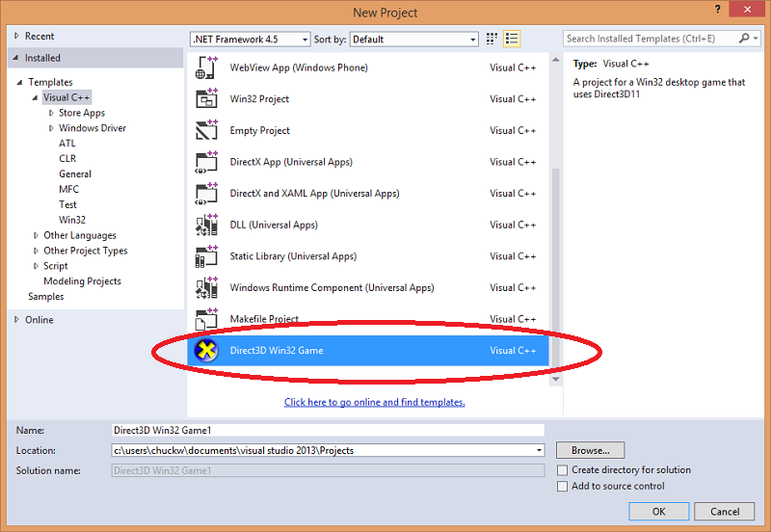This screenshot has height=532, width=771.
Task: Expand the Online section
Action: coord(16,320)
